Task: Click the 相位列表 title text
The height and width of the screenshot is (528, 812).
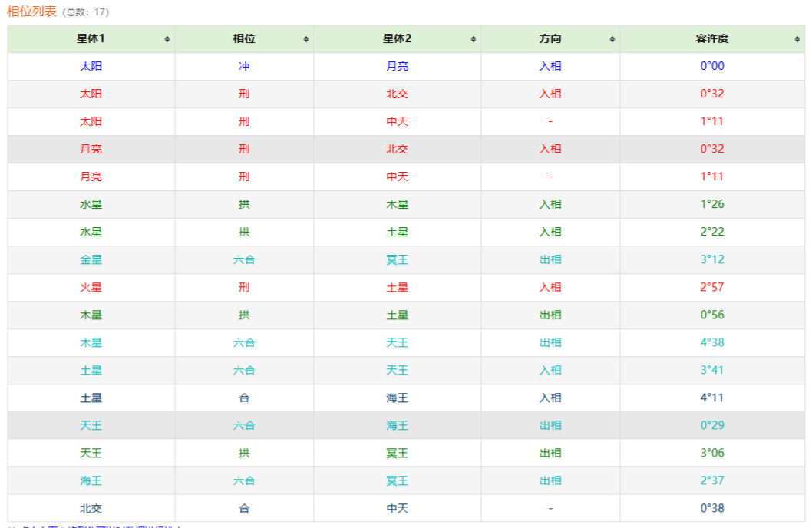Action: (31, 12)
